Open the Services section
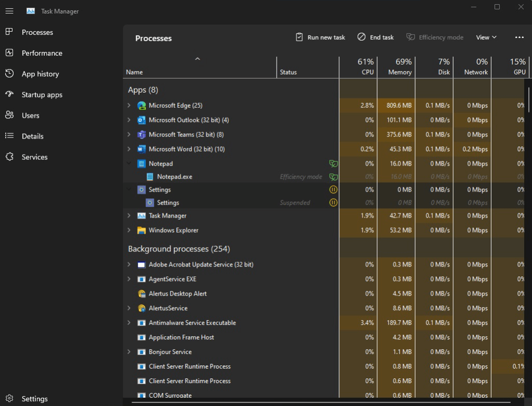 click(x=34, y=157)
